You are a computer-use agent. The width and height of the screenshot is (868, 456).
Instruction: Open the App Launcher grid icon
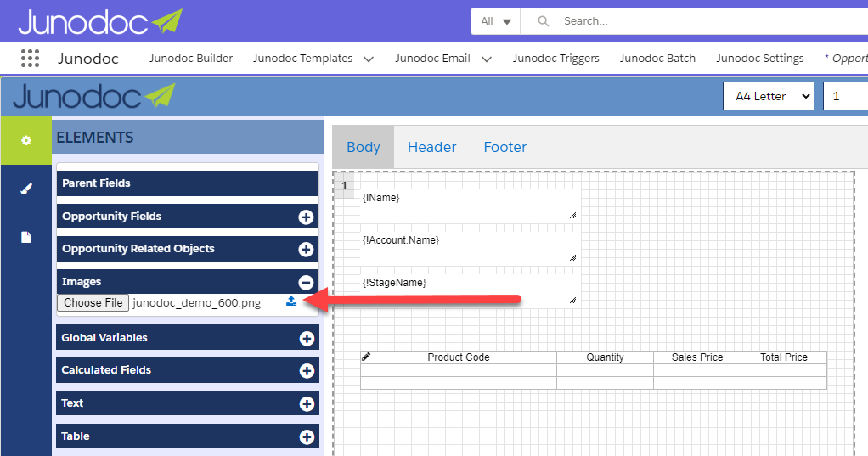coord(30,58)
